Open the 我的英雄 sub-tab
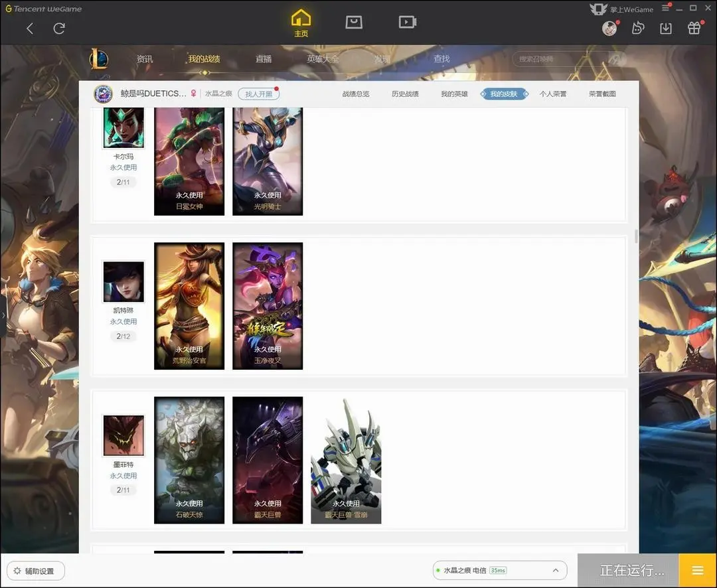Screen dimensions: 717x588 pos(455,94)
